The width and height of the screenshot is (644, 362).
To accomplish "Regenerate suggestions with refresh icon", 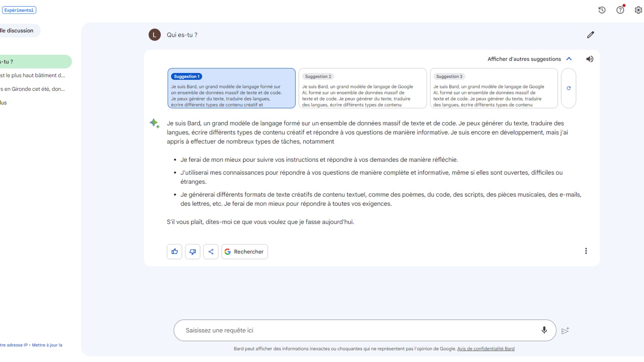I will click(569, 88).
